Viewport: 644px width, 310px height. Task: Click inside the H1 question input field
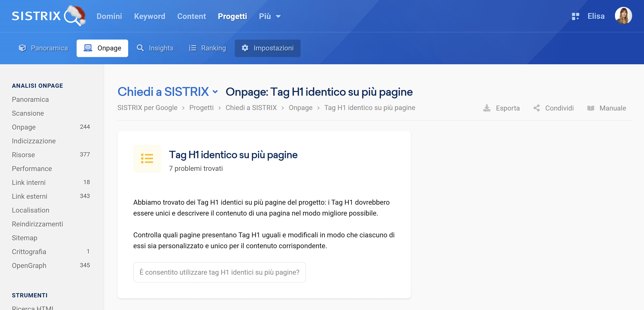click(219, 272)
